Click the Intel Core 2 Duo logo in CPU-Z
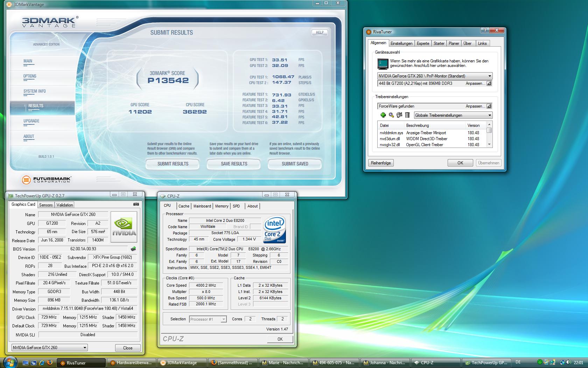The height and width of the screenshot is (368, 588). pos(275,230)
